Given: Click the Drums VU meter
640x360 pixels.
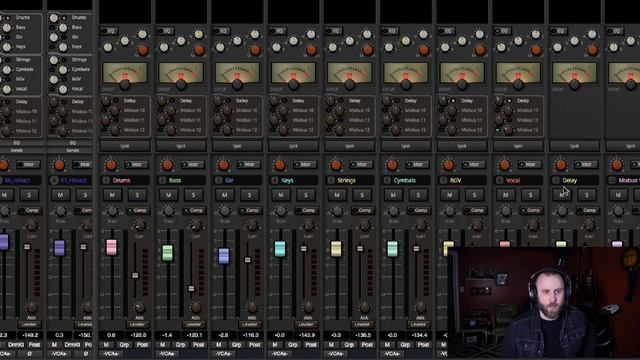Looking at the screenshot, I should coord(125,73).
